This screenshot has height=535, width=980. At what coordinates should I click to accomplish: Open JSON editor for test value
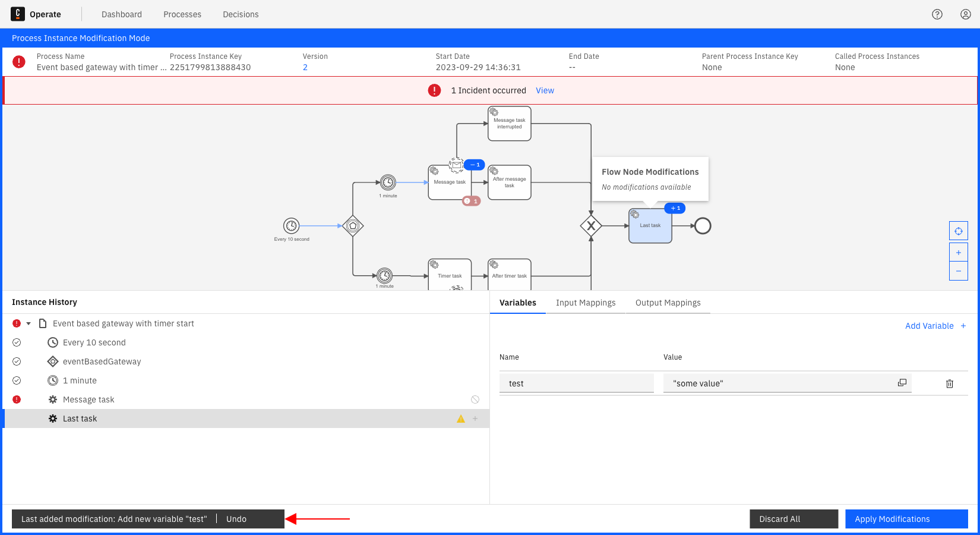point(902,383)
